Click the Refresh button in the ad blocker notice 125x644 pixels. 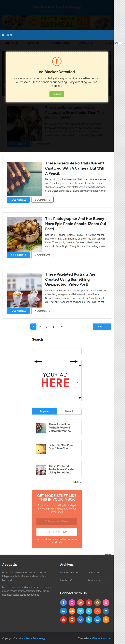click(x=57, y=94)
